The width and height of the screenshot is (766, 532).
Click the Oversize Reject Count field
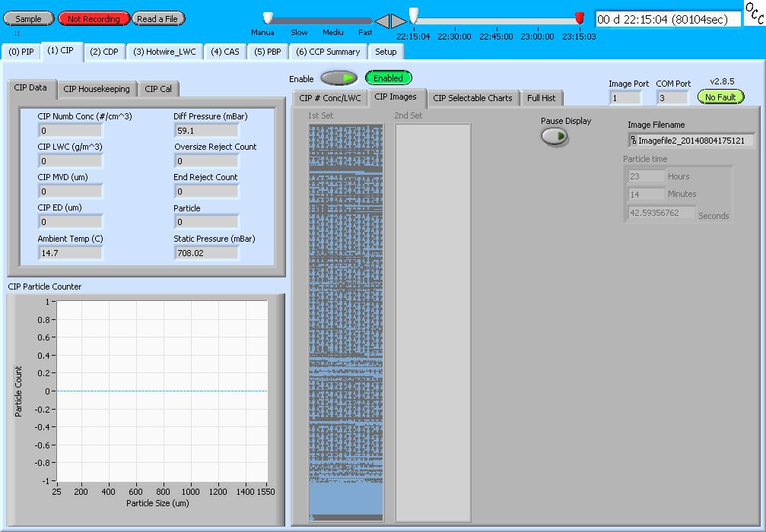pos(207,160)
